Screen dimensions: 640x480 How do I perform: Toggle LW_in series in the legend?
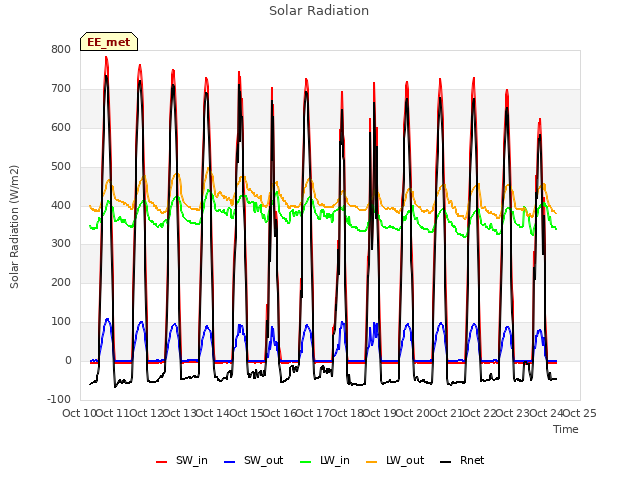325,460
